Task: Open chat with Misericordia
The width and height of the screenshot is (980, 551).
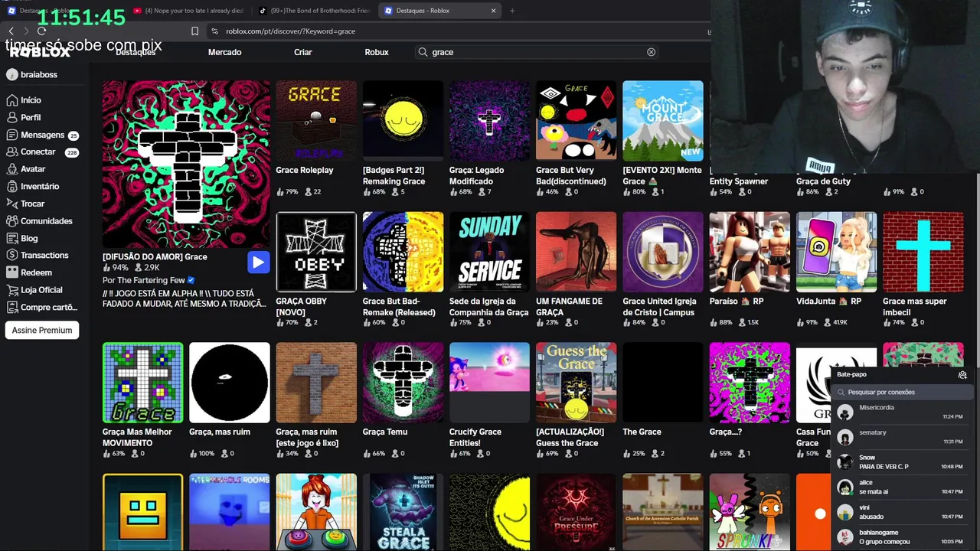Action: point(902,412)
